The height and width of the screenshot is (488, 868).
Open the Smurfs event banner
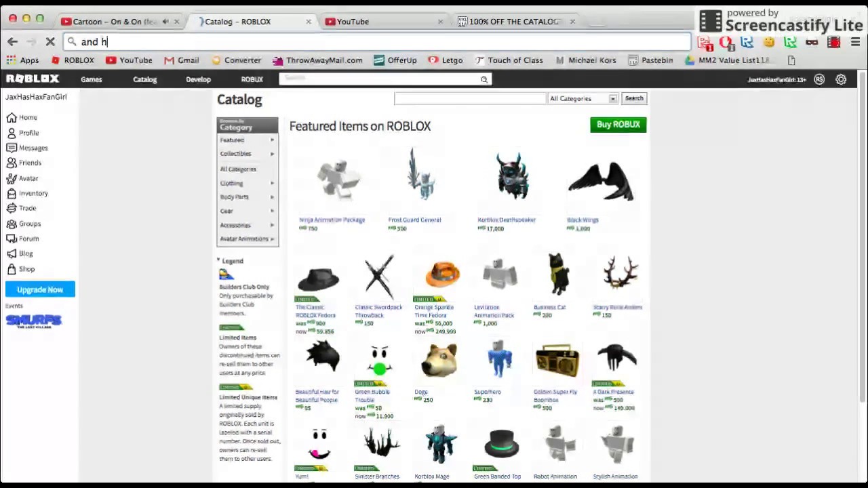34,321
